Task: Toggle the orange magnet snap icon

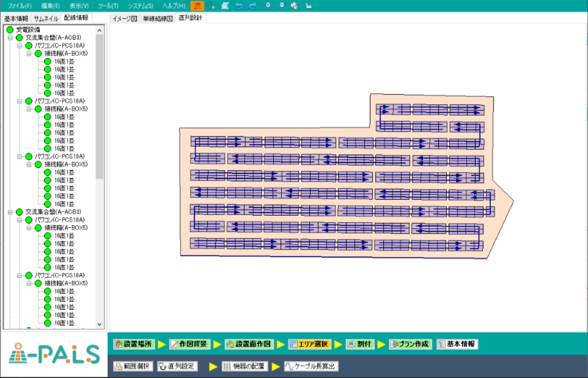Action: (197, 6)
